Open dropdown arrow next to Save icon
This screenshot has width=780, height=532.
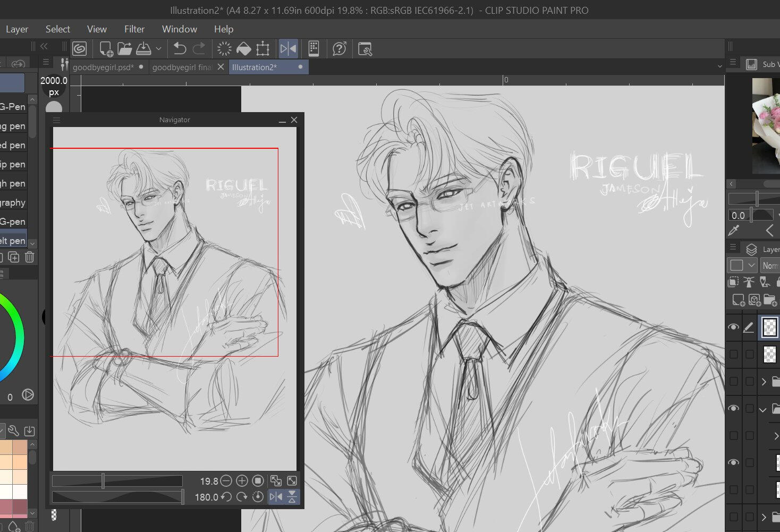158,49
